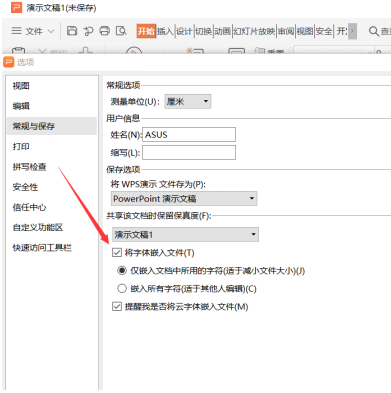Toggle the 将字体嵌入文件 checkbox

click(x=117, y=252)
